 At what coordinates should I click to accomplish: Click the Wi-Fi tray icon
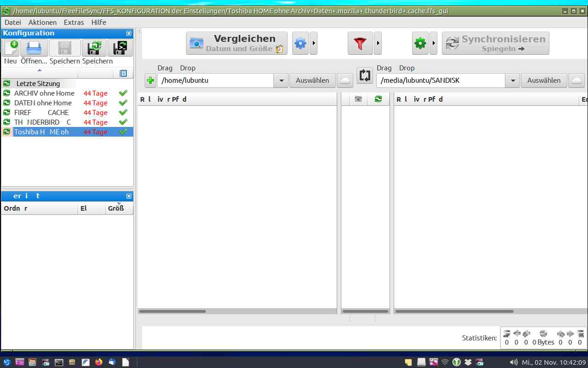[x=445, y=362]
